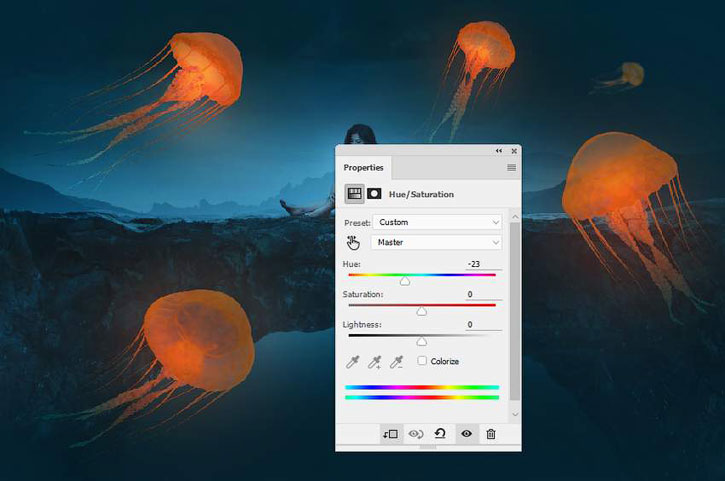Click the panel's vertical scrollbar thumb
This screenshot has width=725, height=481.
coord(515,311)
